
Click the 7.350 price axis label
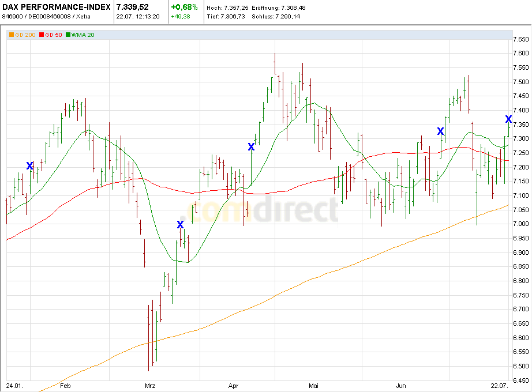pos(521,125)
